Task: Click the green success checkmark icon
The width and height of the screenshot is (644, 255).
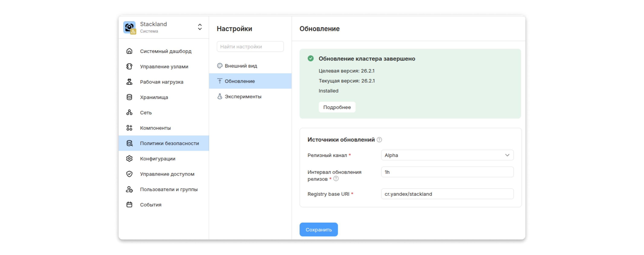Action: tap(311, 58)
